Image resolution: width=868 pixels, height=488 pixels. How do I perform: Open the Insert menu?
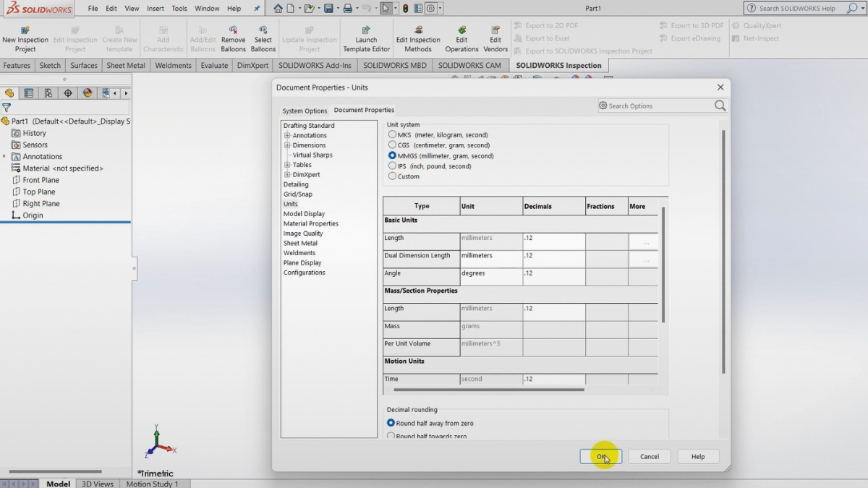(155, 9)
